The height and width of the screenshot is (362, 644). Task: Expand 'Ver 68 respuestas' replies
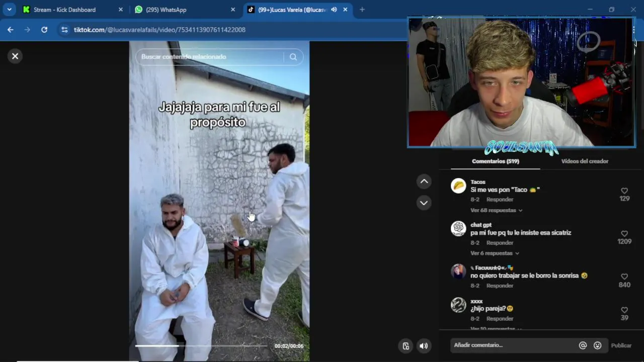coord(496,210)
